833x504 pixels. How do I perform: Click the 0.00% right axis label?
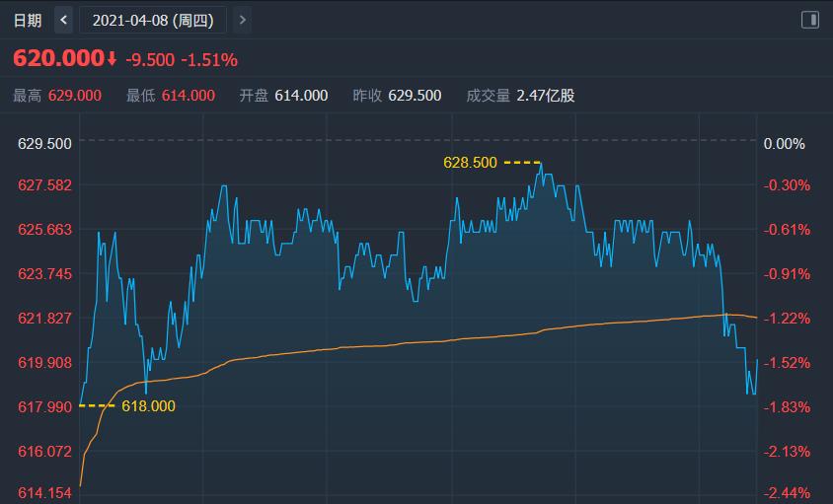(x=785, y=143)
